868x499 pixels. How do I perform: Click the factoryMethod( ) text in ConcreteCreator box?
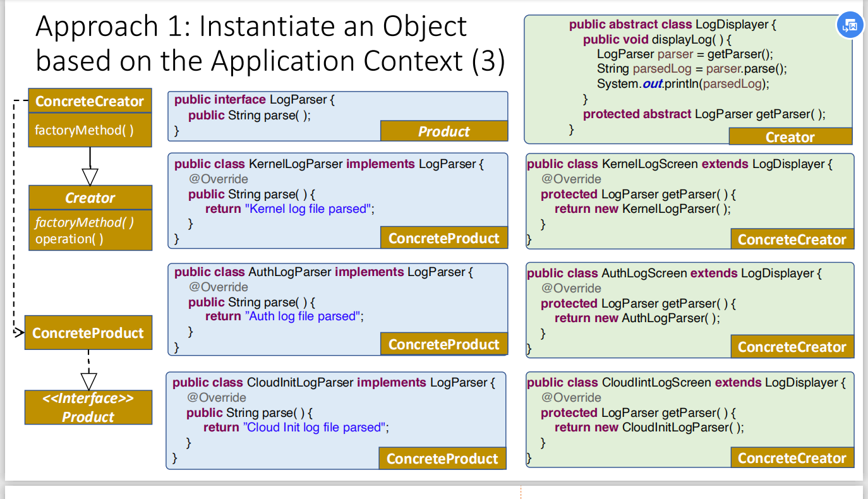84,130
